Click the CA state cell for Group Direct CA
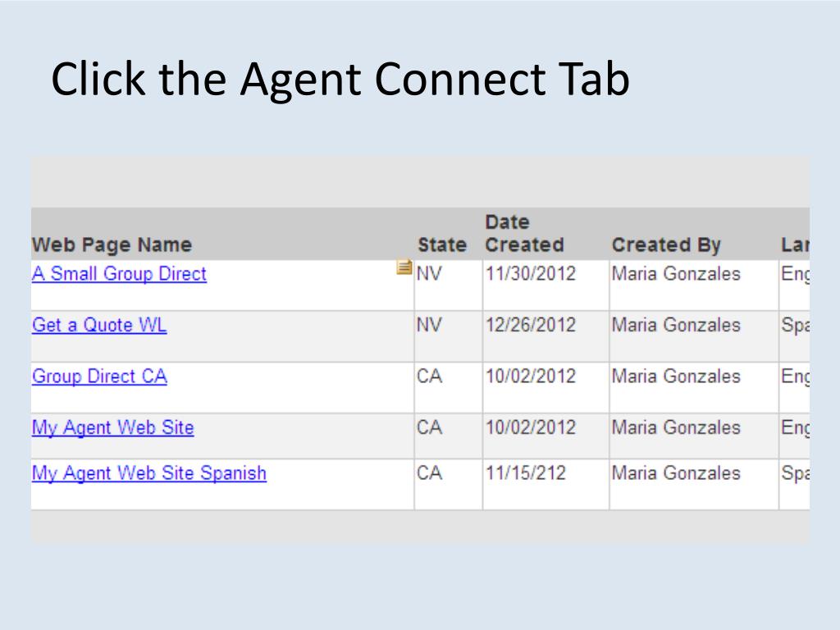This screenshot has width=840, height=630. [429, 376]
